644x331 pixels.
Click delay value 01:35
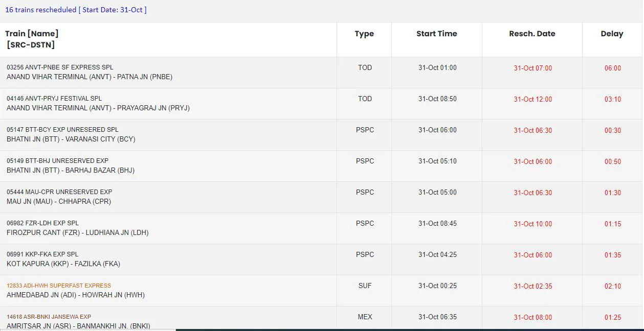613,255
